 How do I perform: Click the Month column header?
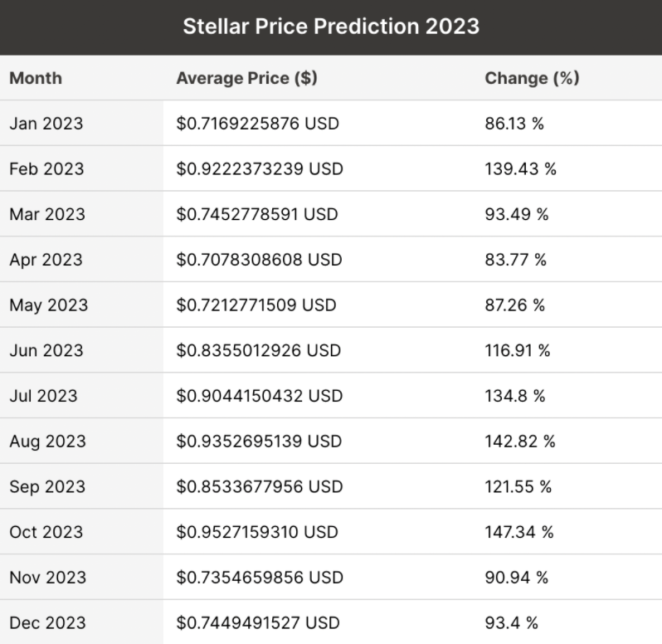coord(36,79)
